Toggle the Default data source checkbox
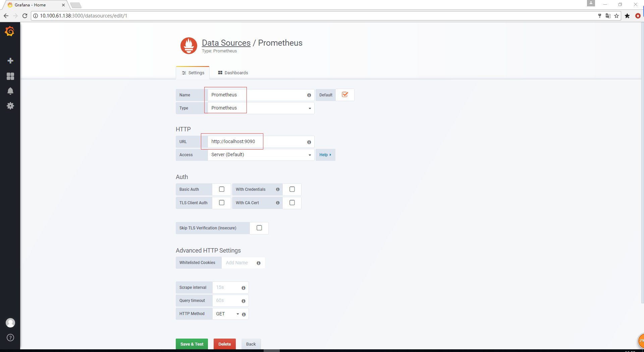The width and height of the screenshot is (644, 352). (345, 95)
